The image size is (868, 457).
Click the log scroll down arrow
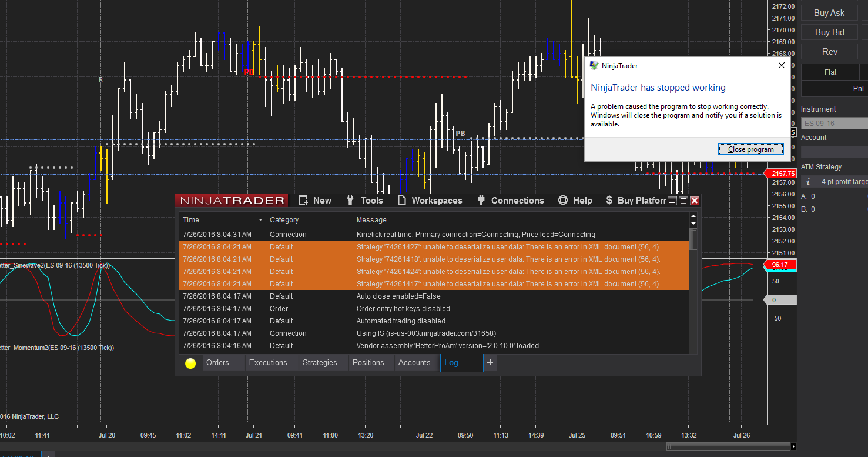pos(693,224)
